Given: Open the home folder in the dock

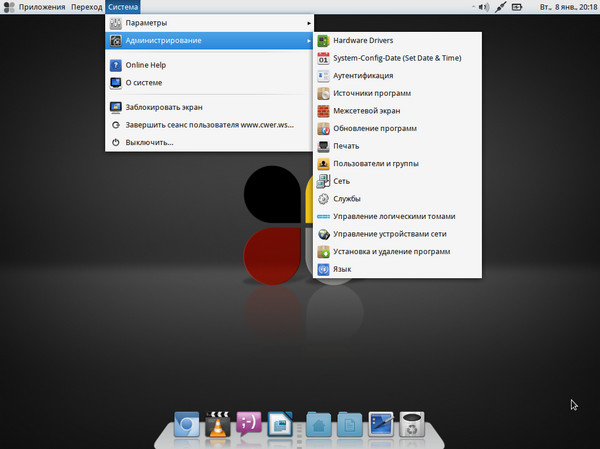Looking at the screenshot, I should (319, 425).
